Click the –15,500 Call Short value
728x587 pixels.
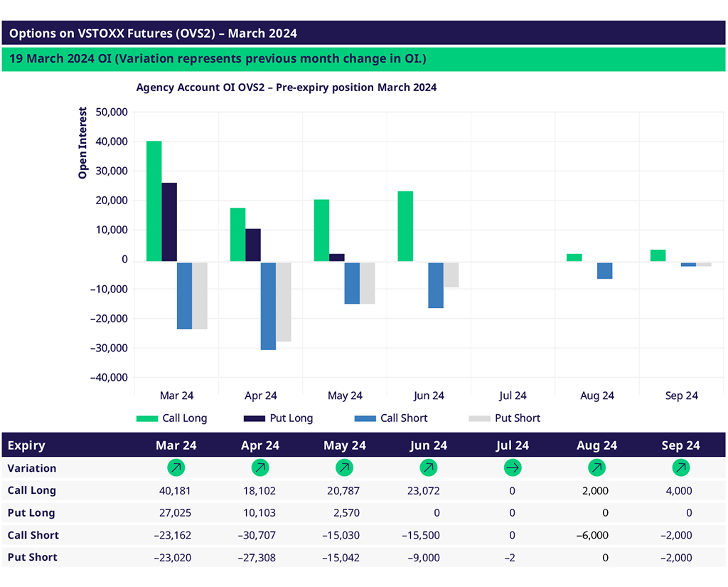click(x=421, y=535)
